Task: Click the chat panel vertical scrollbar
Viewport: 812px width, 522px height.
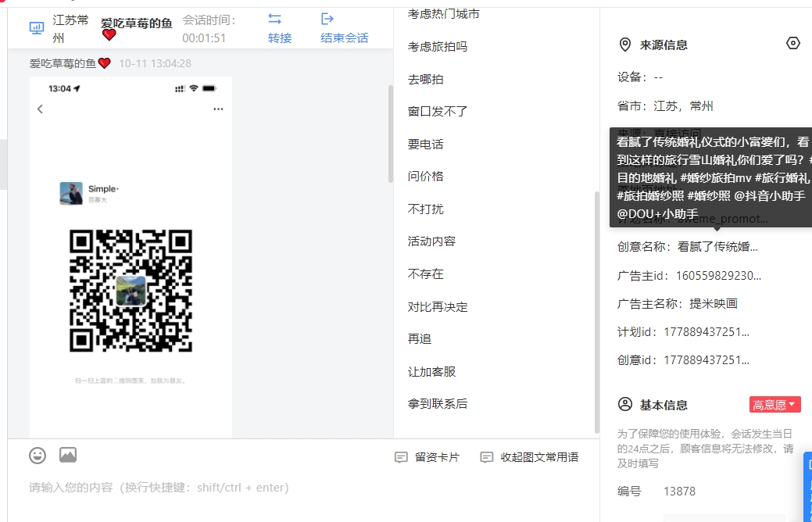Action: 391,134
